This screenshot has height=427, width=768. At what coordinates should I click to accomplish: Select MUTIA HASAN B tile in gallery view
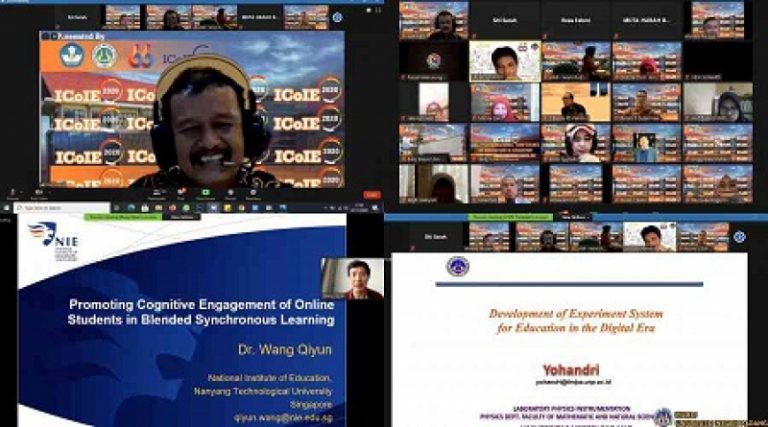647,20
